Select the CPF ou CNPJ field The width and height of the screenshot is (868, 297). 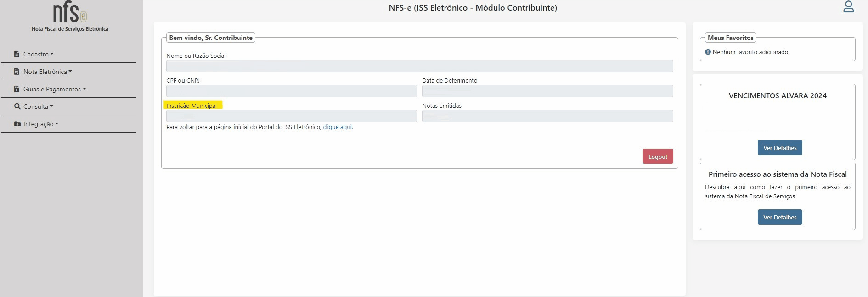[292, 91]
